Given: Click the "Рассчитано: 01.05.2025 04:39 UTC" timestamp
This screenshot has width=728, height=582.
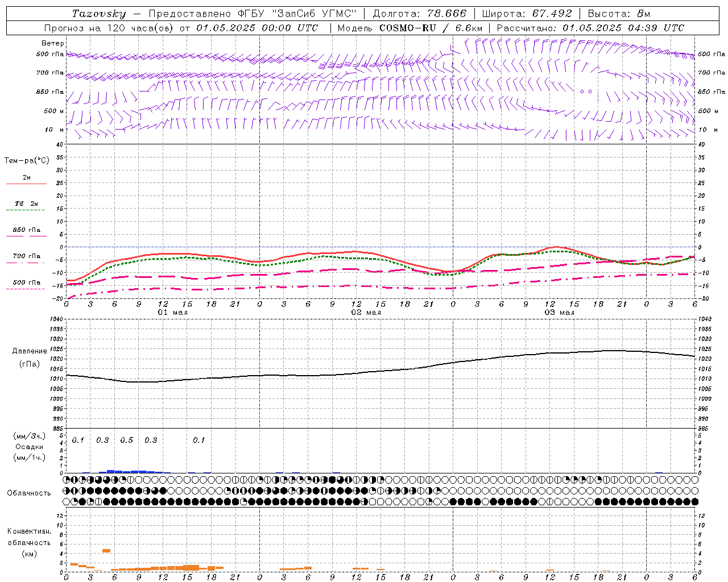Looking at the screenshot, I should (x=590, y=28).
